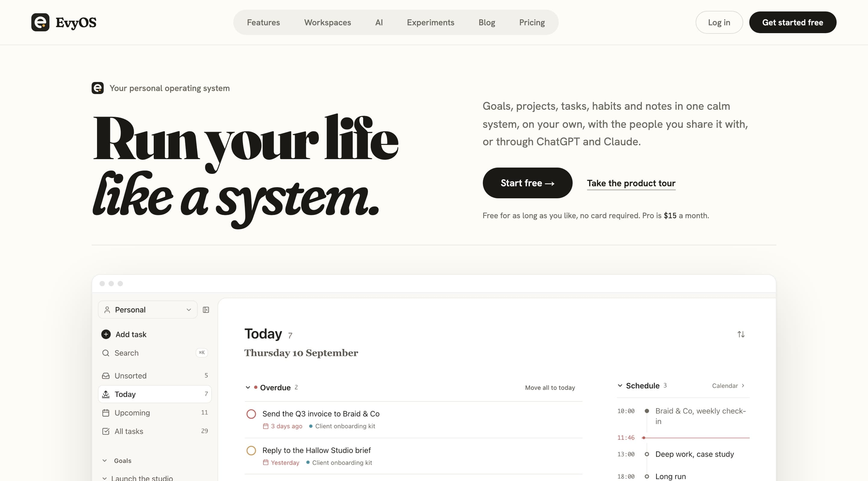Click Get started free button

pyautogui.click(x=793, y=22)
